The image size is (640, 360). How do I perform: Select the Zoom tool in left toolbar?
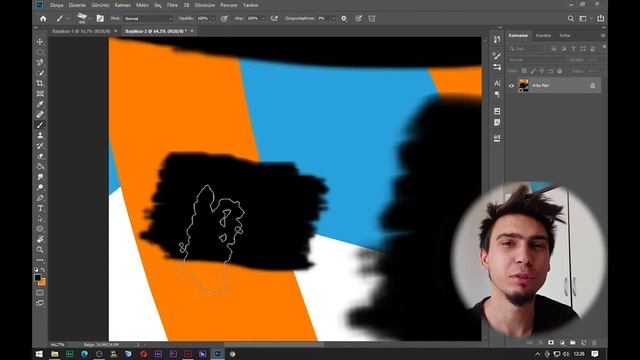tap(40, 249)
